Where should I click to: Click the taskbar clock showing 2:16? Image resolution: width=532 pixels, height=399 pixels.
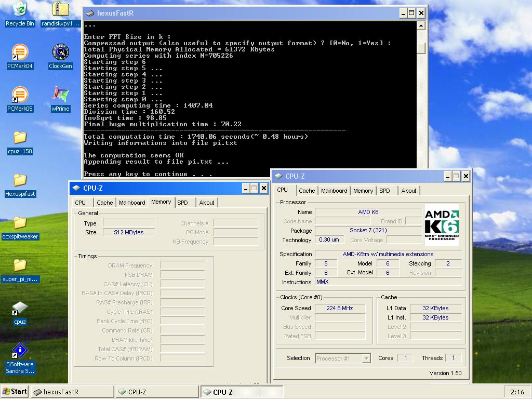pos(517,392)
